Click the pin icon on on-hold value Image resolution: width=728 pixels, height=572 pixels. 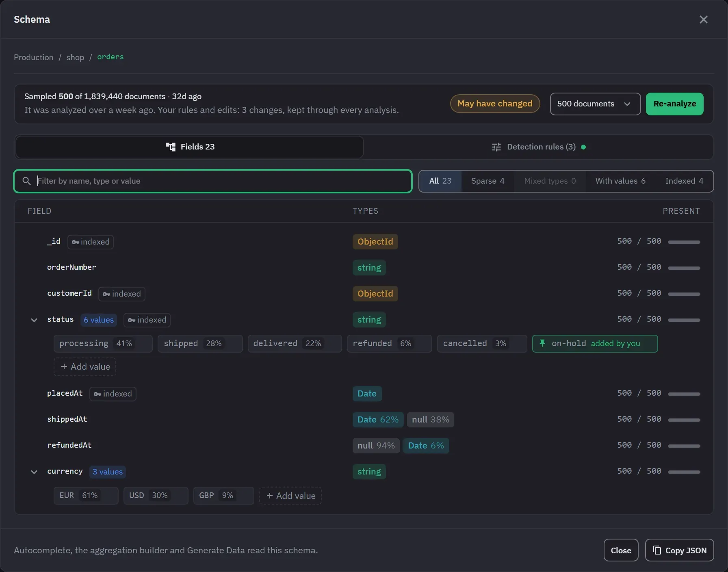[542, 343]
